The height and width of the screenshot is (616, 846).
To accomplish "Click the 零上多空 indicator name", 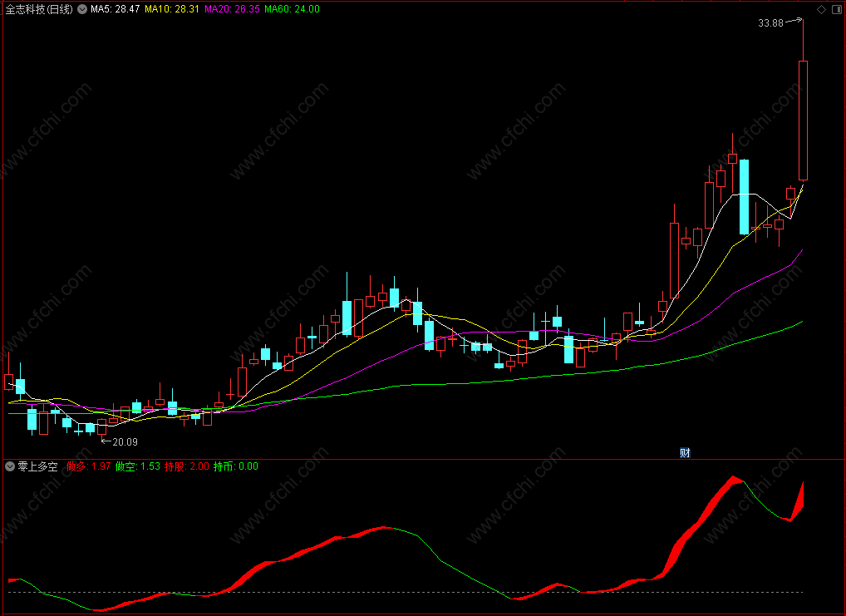I will tap(37, 466).
